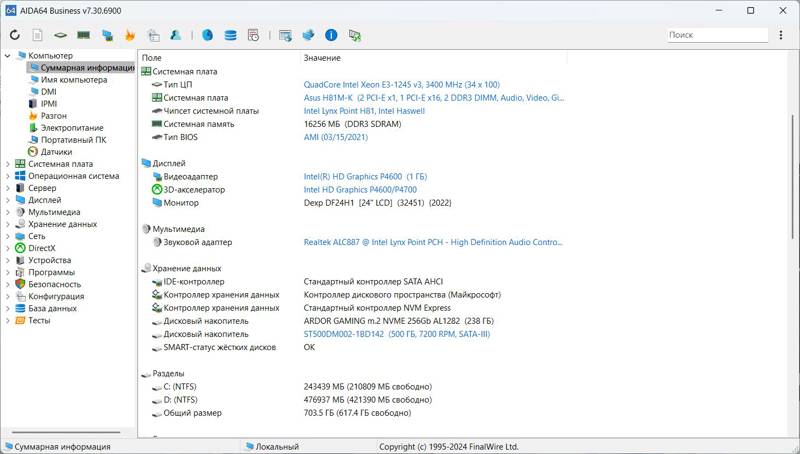Click the user contact toolbar icon

tap(175, 35)
